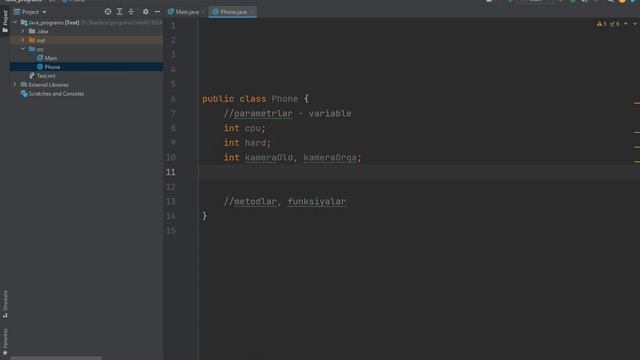Click the 'kameraOld' variable name
The width and height of the screenshot is (640, 360).
(269, 158)
